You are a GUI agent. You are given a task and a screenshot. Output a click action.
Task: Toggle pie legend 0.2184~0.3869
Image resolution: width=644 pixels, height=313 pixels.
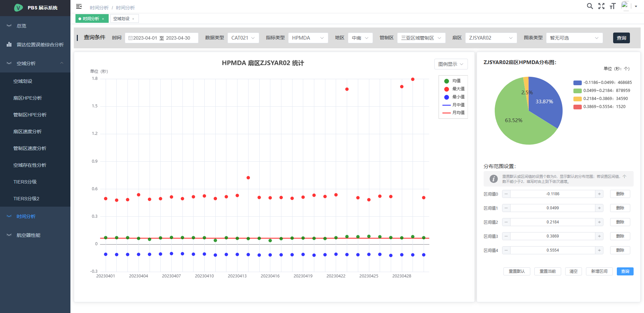[x=600, y=99]
